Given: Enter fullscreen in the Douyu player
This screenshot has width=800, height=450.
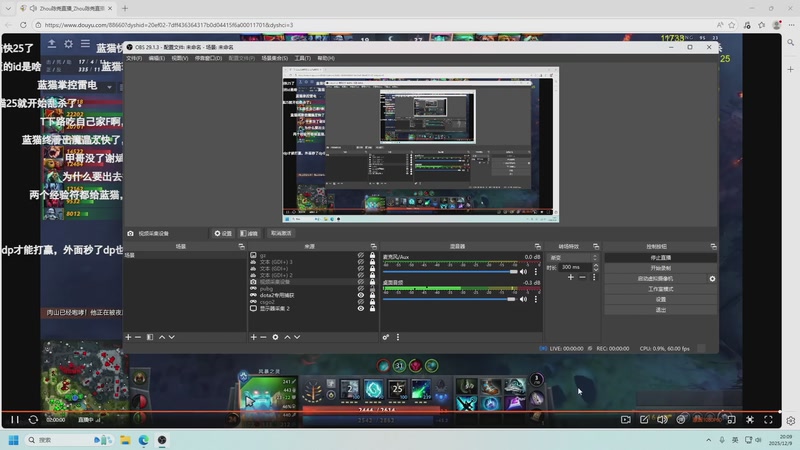Looking at the screenshot, I should point(768,419).
